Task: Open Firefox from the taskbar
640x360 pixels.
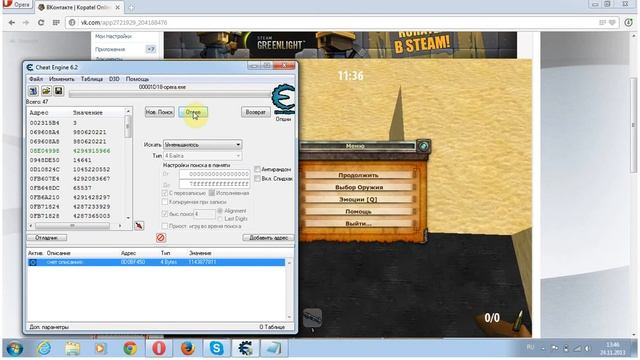Action: click(187, 349)
